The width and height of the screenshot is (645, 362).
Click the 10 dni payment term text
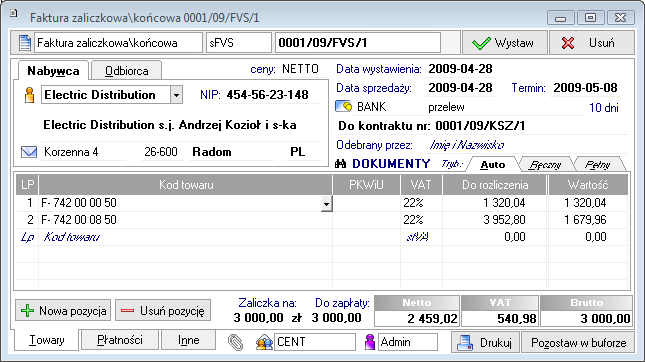[x=603, y=108]
